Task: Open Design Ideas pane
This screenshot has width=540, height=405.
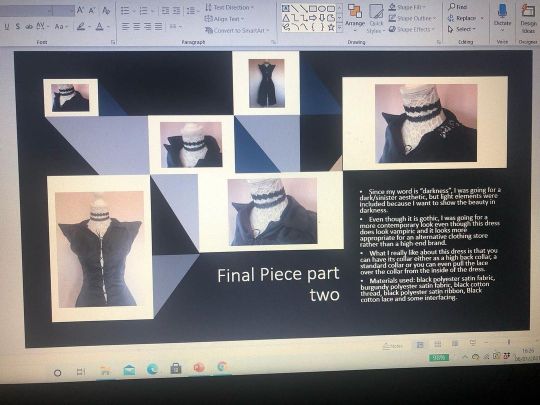Action: coord(528,19)
